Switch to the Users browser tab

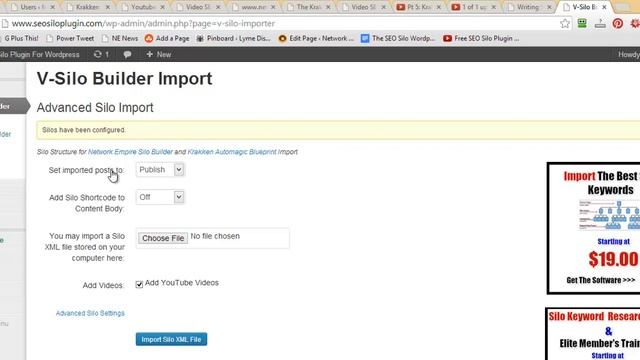(x=33, y=7)
